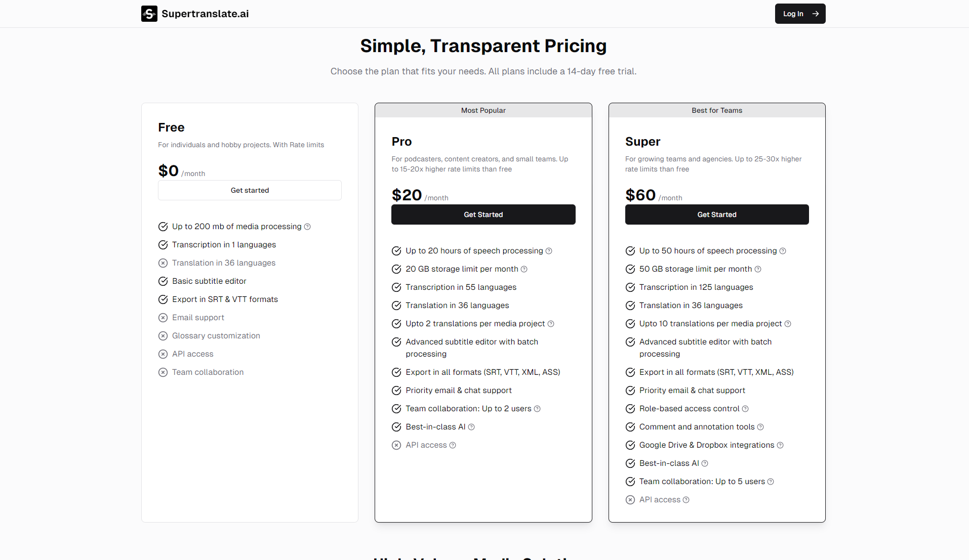
Task: Open tooltip for Pro 20 GB storage limit
Action: 524,269
